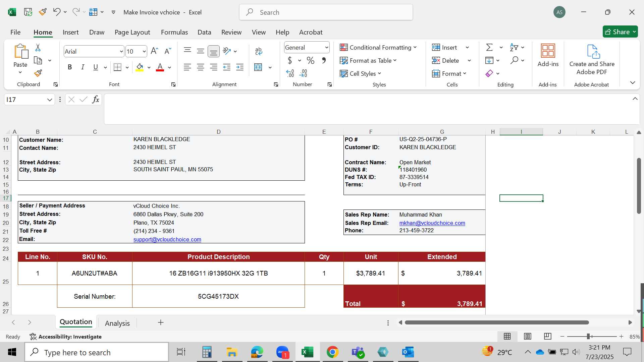The width and height of the screenshot is (644, 362).
Task: Increase font size with the larger A icon
Action: [154, 51]
